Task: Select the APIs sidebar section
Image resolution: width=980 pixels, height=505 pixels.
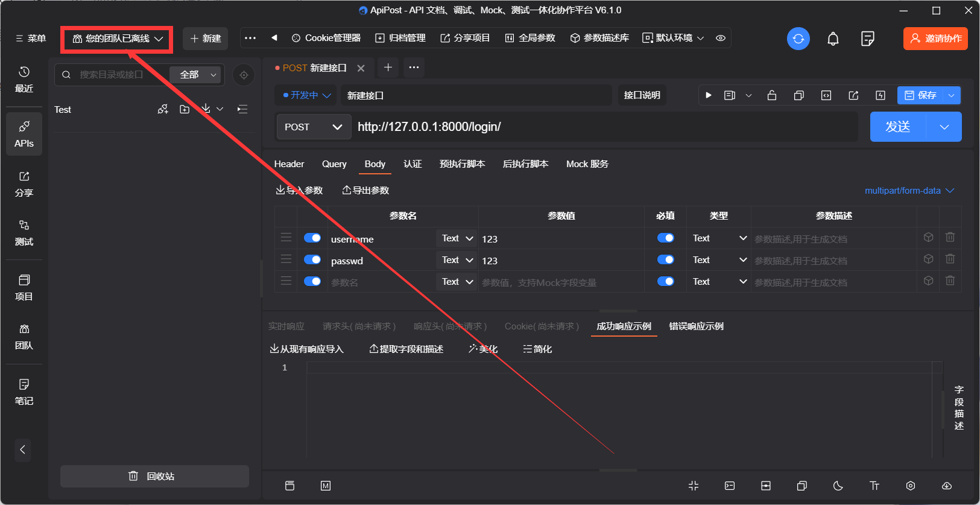Action: pyautogui.click(x=24, y=134)
